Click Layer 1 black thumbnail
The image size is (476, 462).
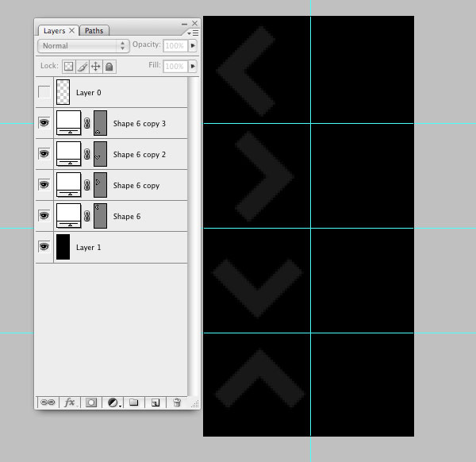pyautogui.click(x=63, y=247)
